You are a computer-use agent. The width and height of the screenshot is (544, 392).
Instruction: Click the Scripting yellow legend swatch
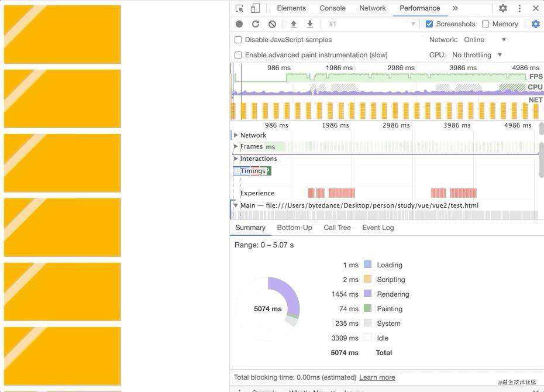[367, 279]
